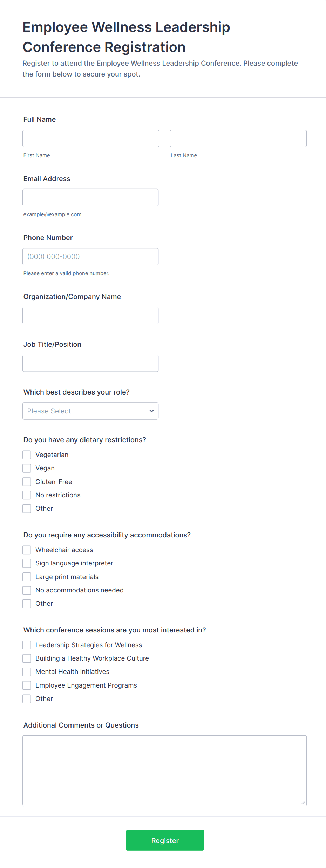The height and width of the screenshot is (868, 326).
Task: Check the Vegetarian dietary restriction
Action: pyautogui.click(x=27, y=455)
